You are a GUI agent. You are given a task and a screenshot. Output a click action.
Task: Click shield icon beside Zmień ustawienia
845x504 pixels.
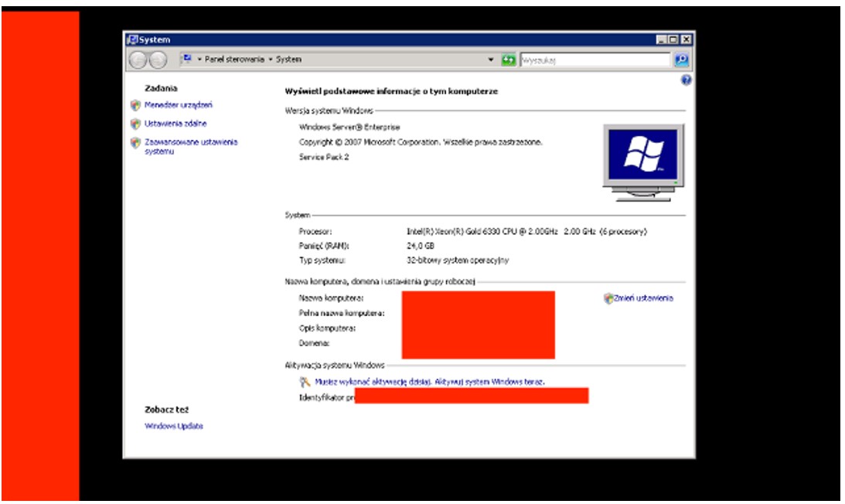(608, 298)
